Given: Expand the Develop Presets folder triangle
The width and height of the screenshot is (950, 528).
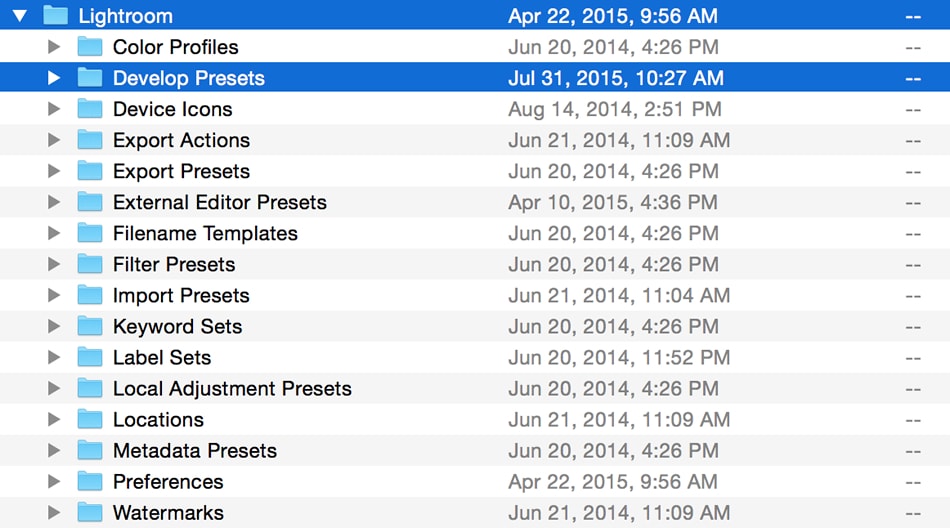Looking at the screenshot, I should pos(54,78).
